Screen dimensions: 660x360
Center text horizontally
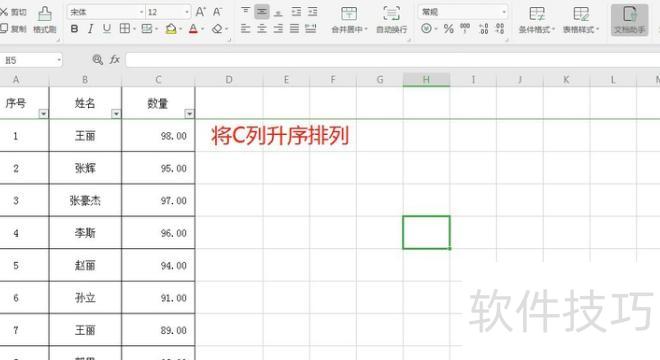coord(262,29)
